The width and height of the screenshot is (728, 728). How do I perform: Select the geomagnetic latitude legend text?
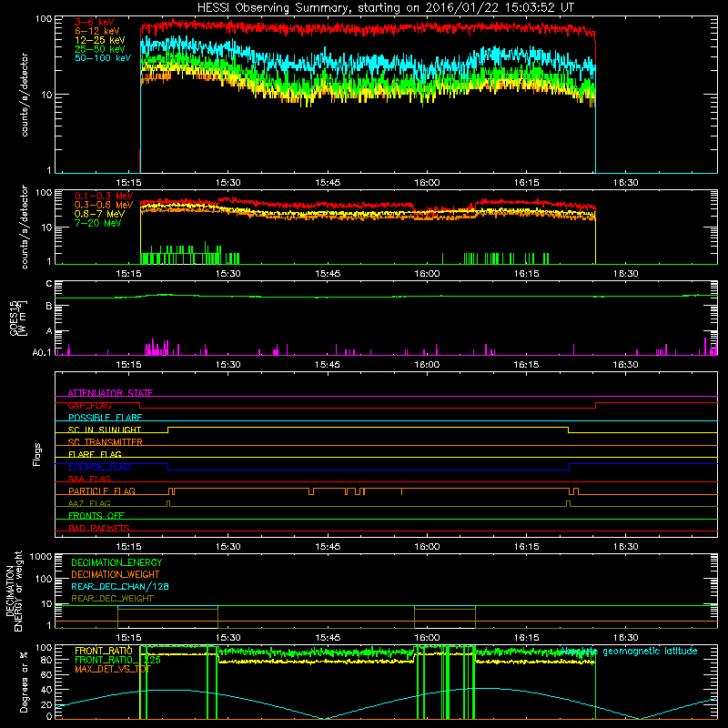[629, 652]
